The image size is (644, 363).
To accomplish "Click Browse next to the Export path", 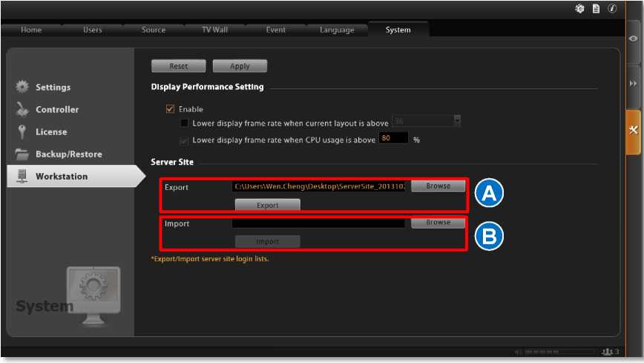I will point(438,186).
